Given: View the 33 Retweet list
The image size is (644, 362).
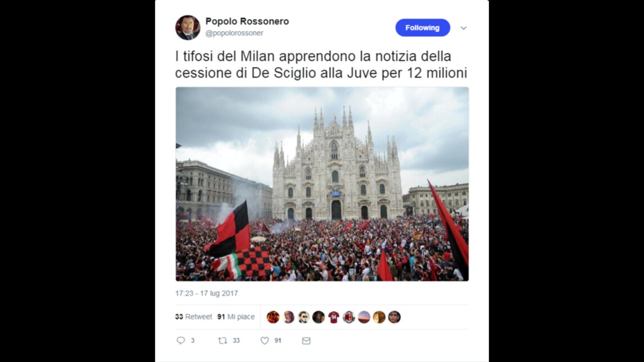Looking at the screenshot, I should (193, 317).
